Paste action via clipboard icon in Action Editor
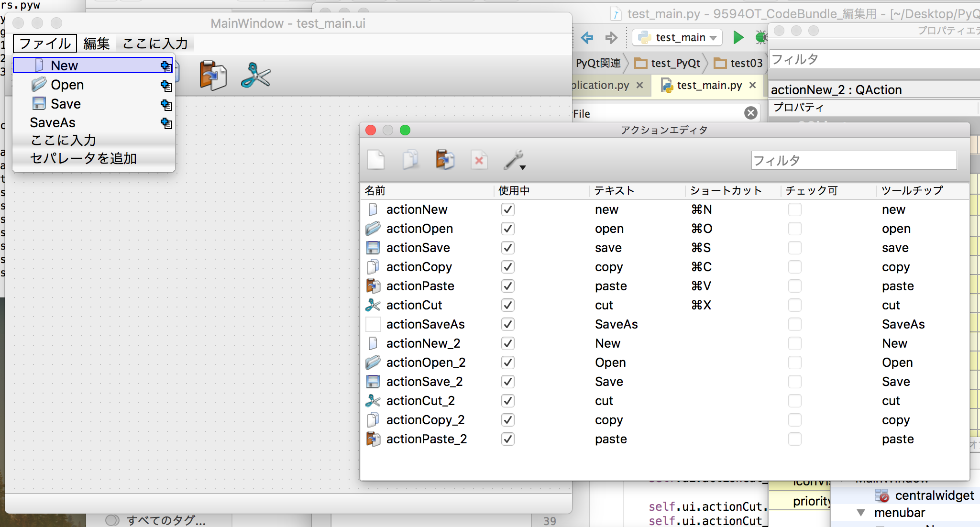 (445, 160)
